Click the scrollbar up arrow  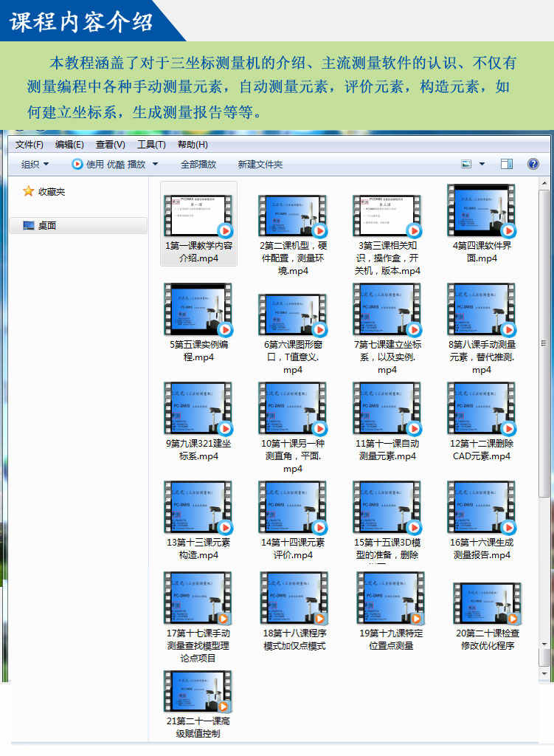tap(544, 184)
